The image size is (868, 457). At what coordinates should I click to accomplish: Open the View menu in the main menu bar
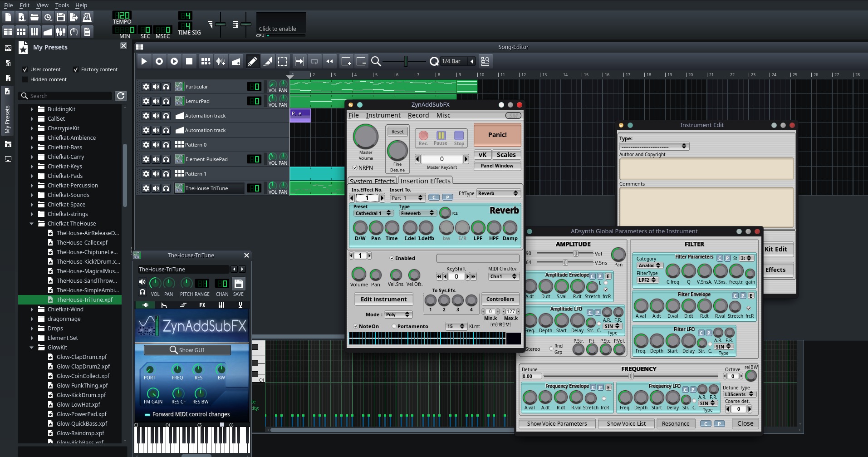[42, 5]
